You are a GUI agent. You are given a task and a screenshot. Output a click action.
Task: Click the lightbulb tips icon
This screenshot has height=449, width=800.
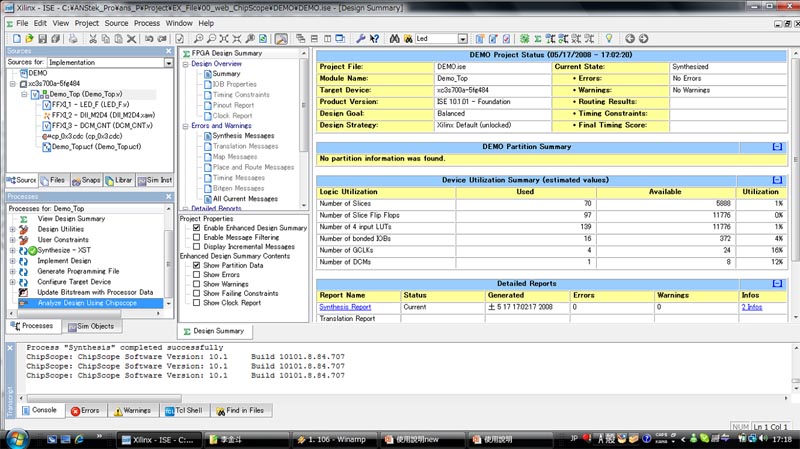point(609,39)
